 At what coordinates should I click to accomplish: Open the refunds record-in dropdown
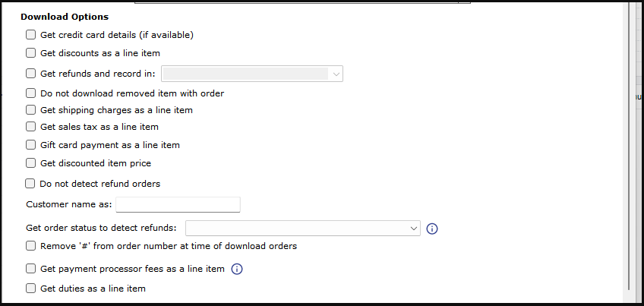click(252, 74)
